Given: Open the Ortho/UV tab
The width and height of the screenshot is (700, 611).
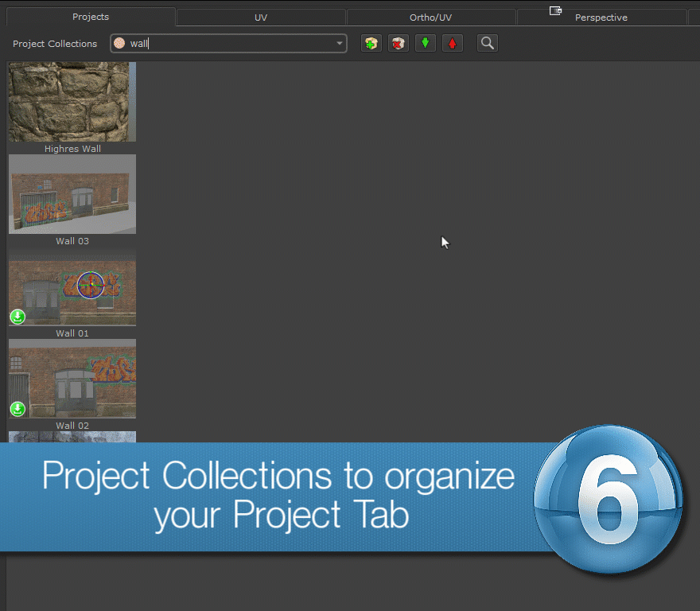Looking at the screenshot, I should pos(431,18).
